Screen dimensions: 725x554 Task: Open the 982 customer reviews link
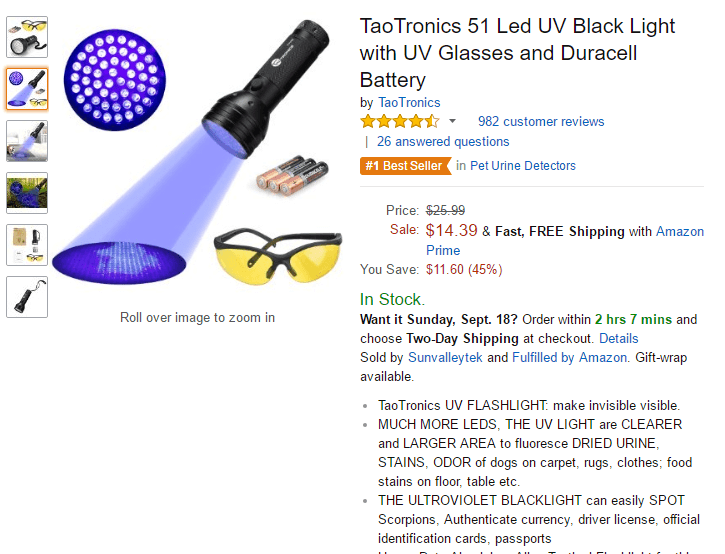(541, 122)
